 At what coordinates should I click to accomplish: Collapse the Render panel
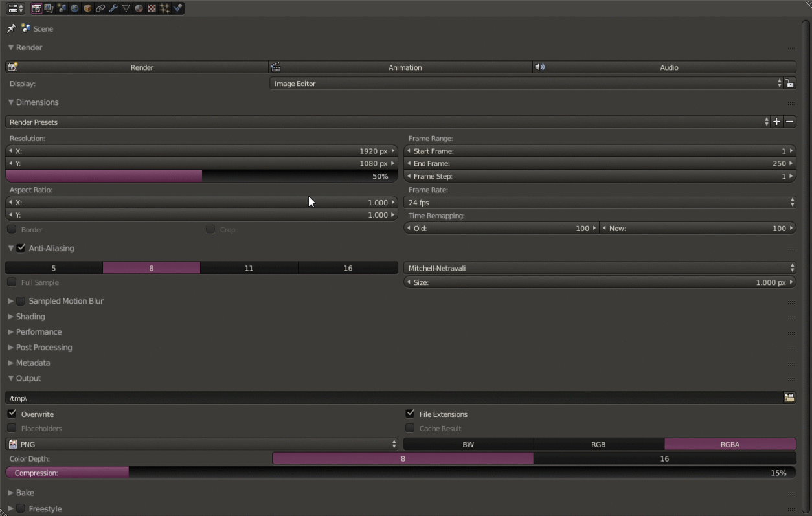pos(11,47)
